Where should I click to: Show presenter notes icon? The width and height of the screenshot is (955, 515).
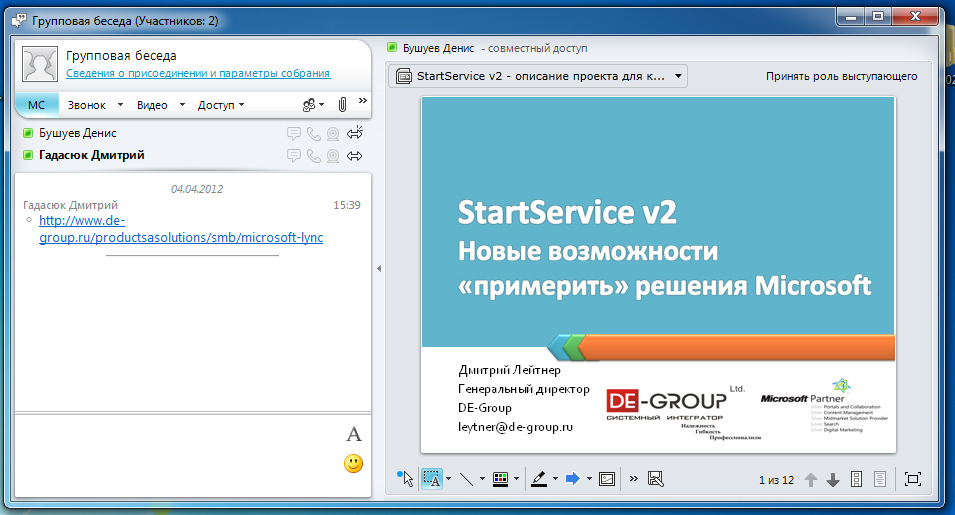point(879,480)
